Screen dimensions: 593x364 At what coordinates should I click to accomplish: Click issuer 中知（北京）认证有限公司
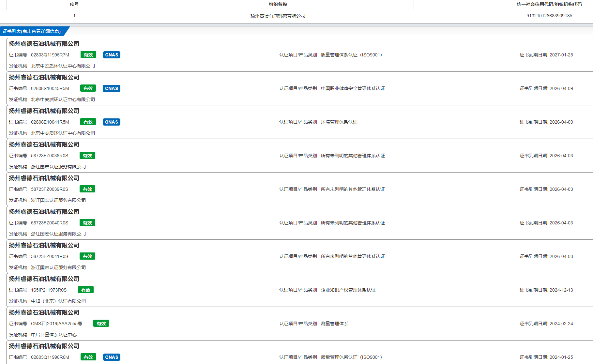(x=58, y=301)
